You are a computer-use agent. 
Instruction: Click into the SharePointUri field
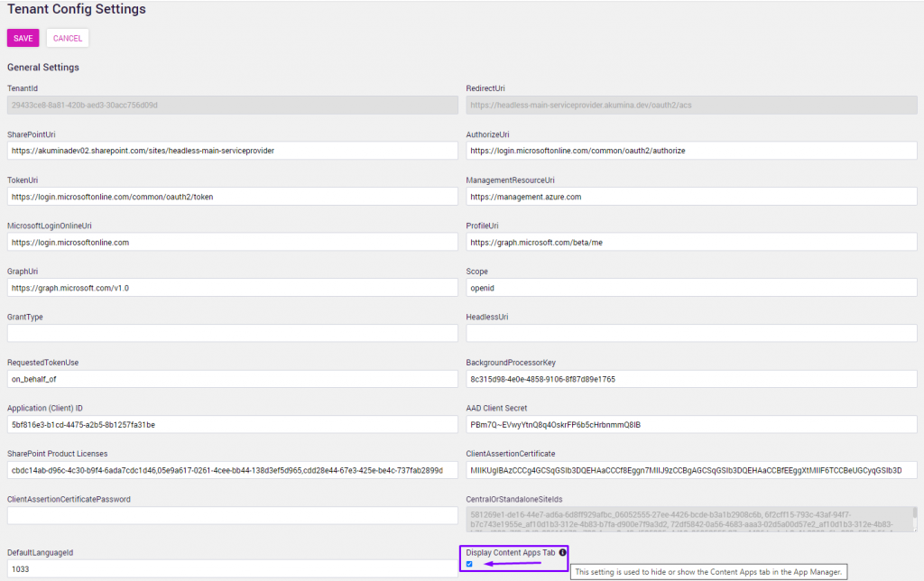pyautogui.click(x=232, y=151)
